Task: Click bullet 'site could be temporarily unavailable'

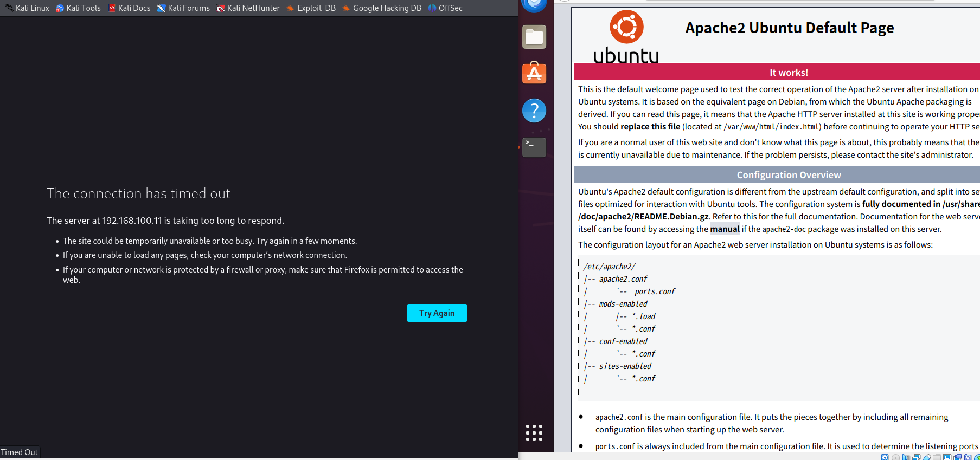Action: [x=210, y=241]
